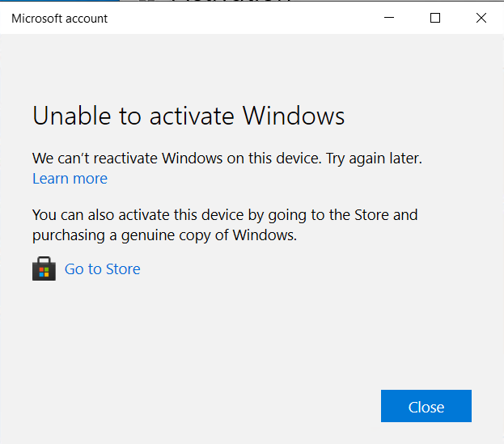Image resolution: width=504 pixels, height=444 pixels.
Task: Dismiss dialog with the blue Close button
Action: (x=426, y=406)
